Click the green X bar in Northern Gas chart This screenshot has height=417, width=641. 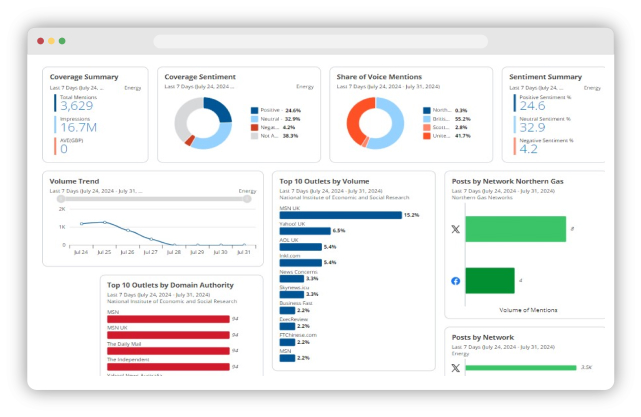point(515,229)
